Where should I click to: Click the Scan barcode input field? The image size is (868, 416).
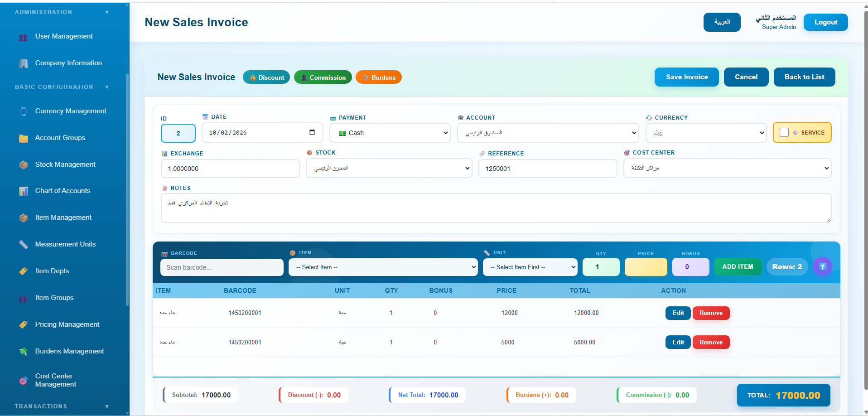pyautogui.click(x=222, y=267)
